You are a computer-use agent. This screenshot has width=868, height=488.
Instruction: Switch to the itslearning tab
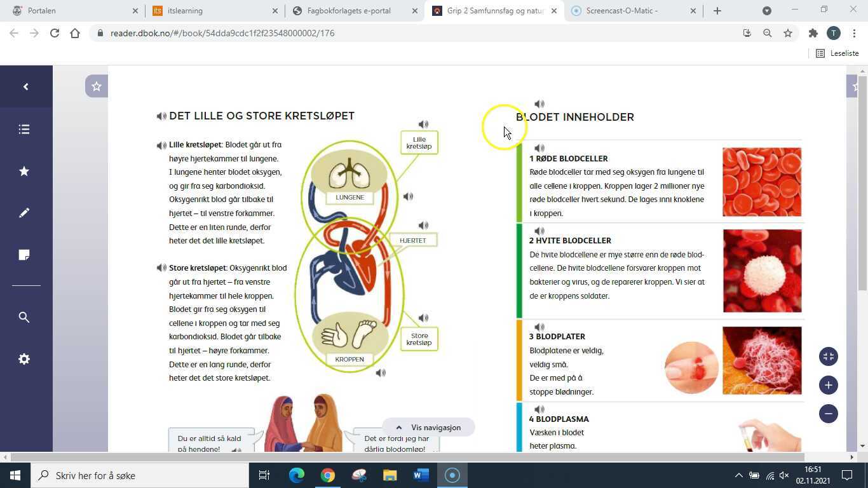[214, 11]
